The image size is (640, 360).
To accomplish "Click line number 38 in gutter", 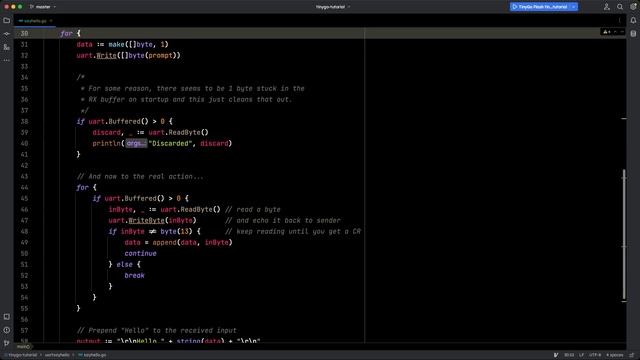I will coord(24,122).
